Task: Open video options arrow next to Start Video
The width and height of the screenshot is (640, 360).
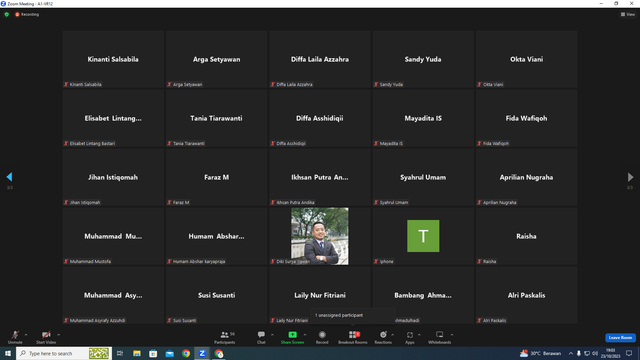Action: point(59,335)
